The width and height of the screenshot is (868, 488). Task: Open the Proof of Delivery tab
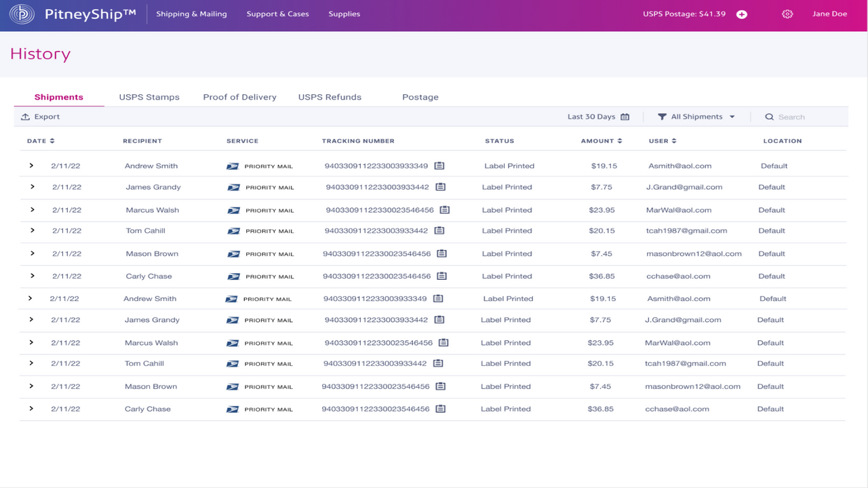tap(240, 97)
